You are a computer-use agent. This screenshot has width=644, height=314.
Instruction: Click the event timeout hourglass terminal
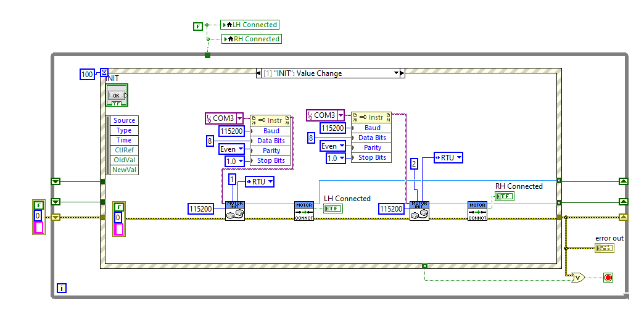pyautogui.click(x=104, y=73)
